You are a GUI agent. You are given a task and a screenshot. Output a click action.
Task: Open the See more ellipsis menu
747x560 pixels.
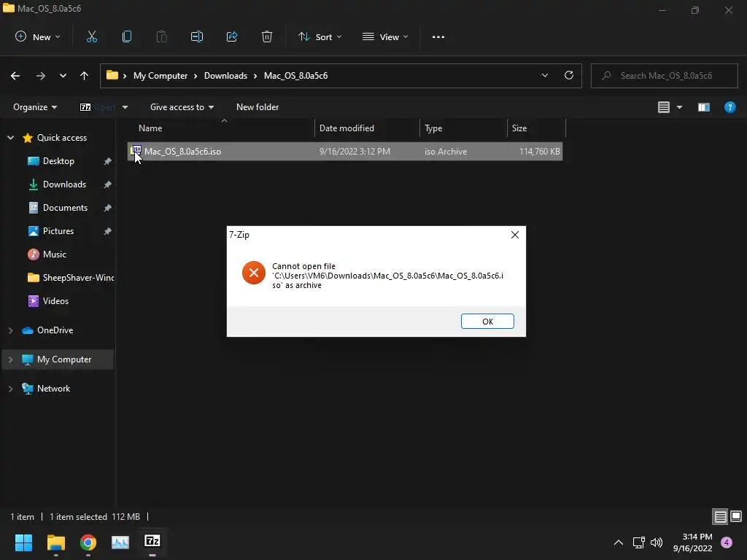coord(438,36)
